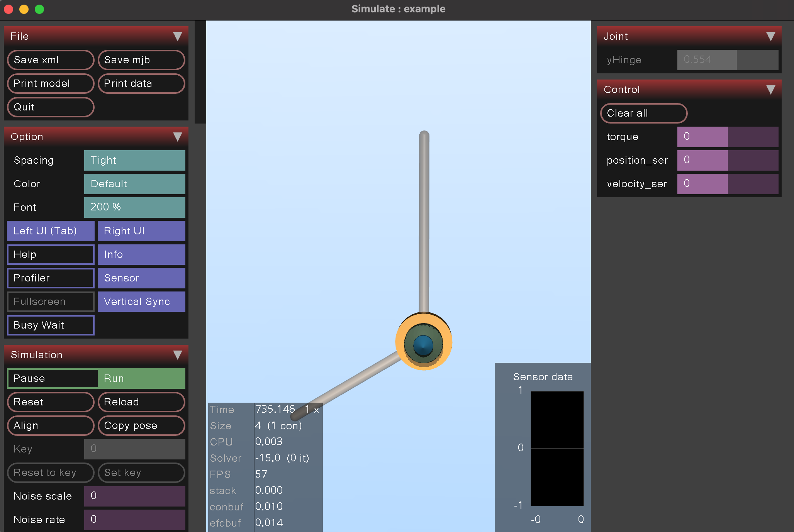This screenshot has width=794, height=532.
Task: Switch the simulation to Run
Action: click(x=141, y=378)
